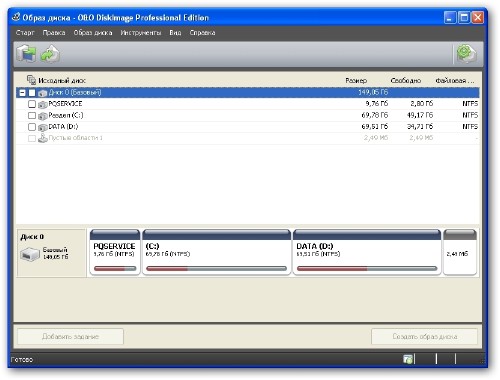Click the hard drive image in the Диск 0 panel
The height and width of the screenshot is (380, 500).
coord(30,254)
